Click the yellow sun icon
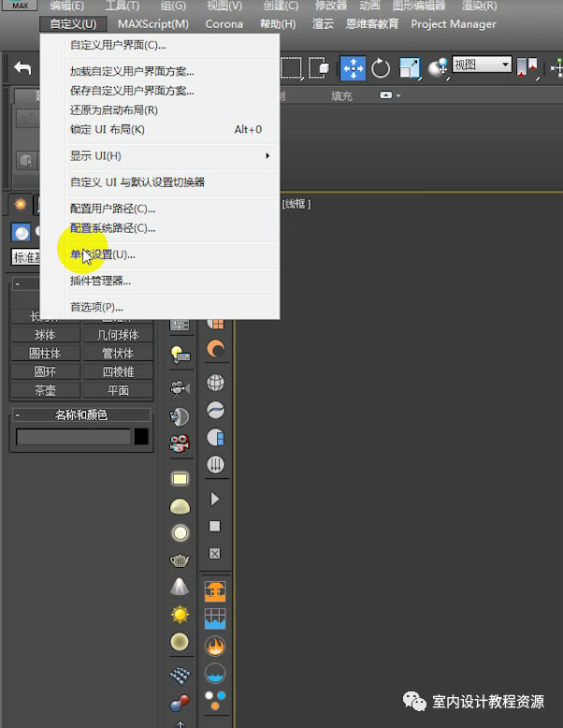Screen dimensions: 563x728 [180, 615]
